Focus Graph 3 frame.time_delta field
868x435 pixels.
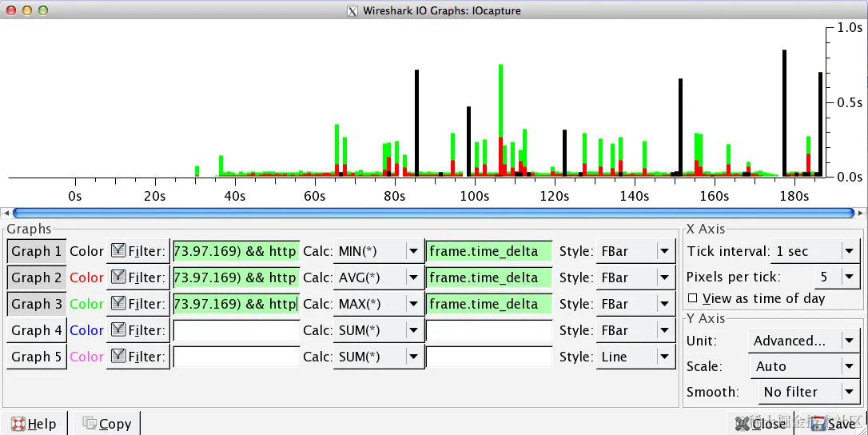489,304
